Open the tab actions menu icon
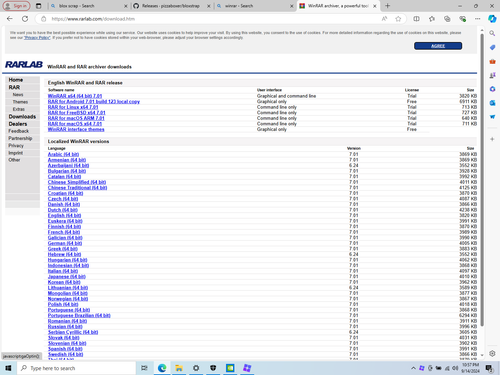Viewport: 500px width, 375px height. point(39,6)
